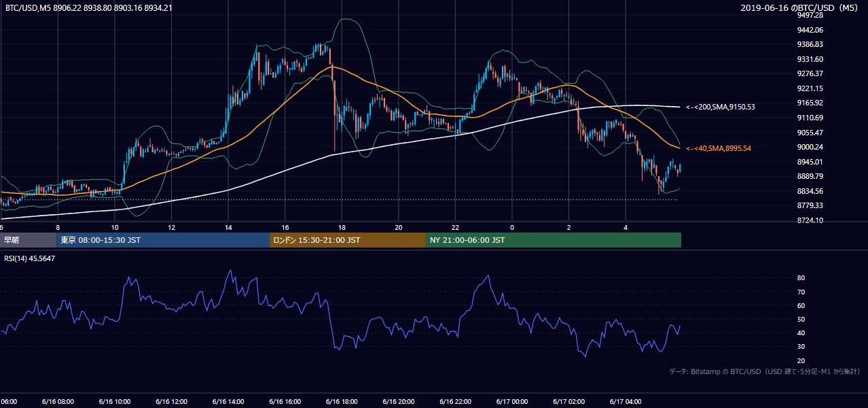Click the 東京 08:00-15:30 JST session band
Viewport: 868px width, 408px height.
(163, 240)
